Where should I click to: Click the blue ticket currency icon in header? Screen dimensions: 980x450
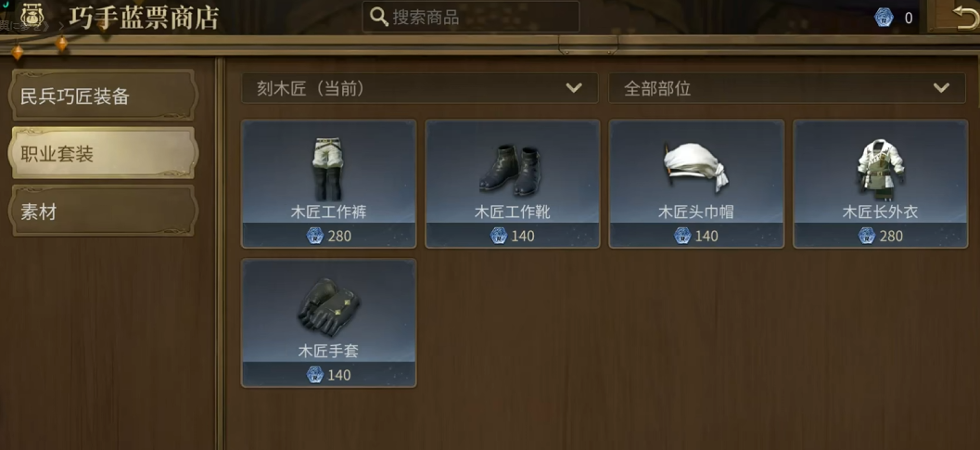[x=884, y=18]
